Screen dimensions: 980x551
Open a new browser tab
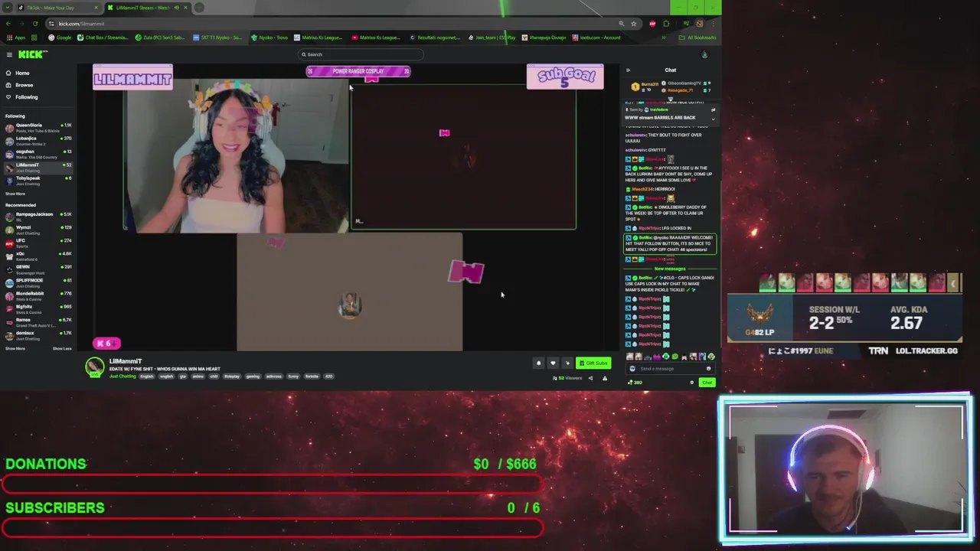[199, 8]
